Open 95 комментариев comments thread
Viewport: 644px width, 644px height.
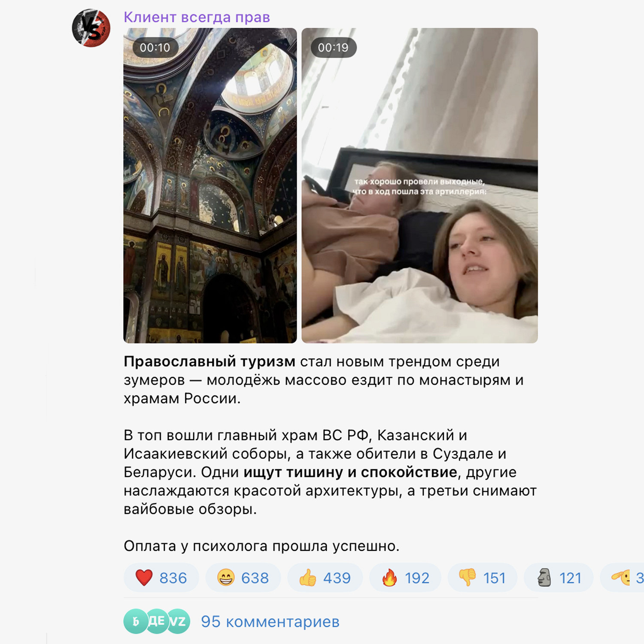(x=270, y=621)
